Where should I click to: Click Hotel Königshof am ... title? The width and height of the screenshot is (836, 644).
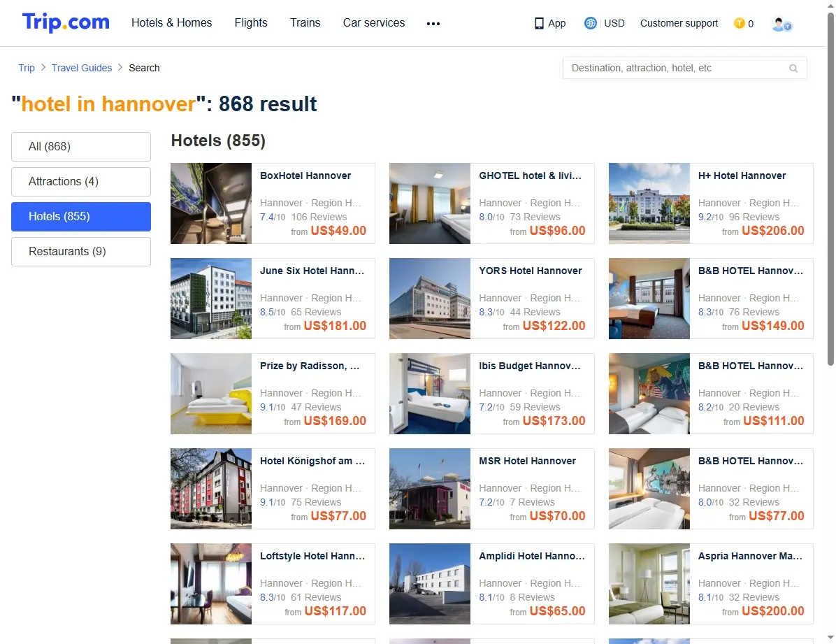tap(312, 461)
